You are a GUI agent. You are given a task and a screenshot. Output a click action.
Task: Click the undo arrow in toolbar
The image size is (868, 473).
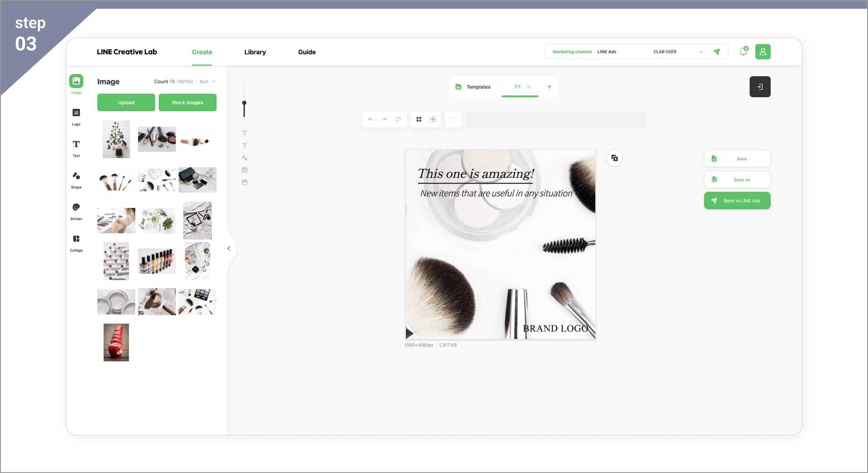click(x=370, y=119)
